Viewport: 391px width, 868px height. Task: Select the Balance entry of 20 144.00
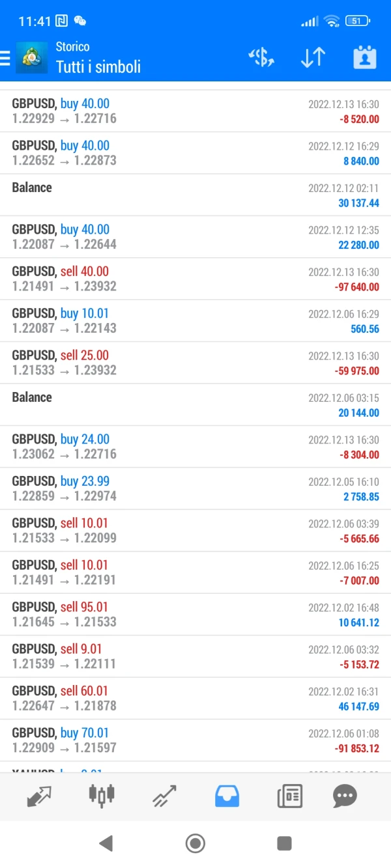coord(195,404)
